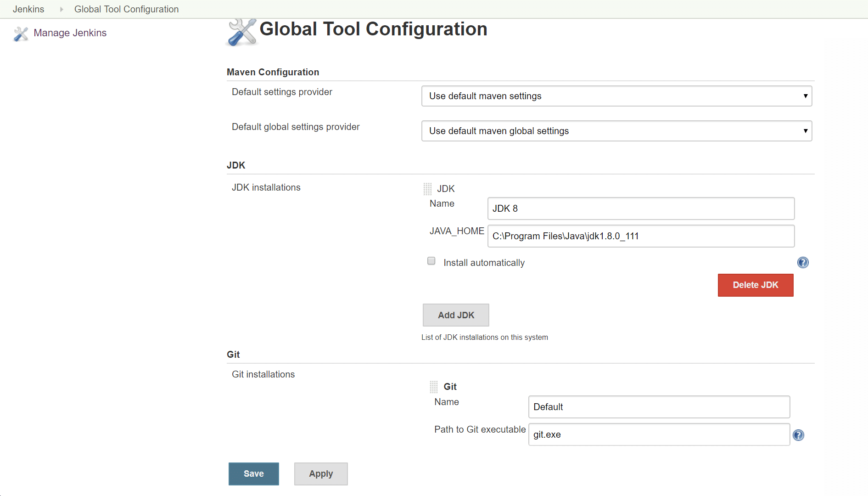Save the tool configuration
Image resolution: width=868 pixels, height=496 pixels.
point(253,473)
